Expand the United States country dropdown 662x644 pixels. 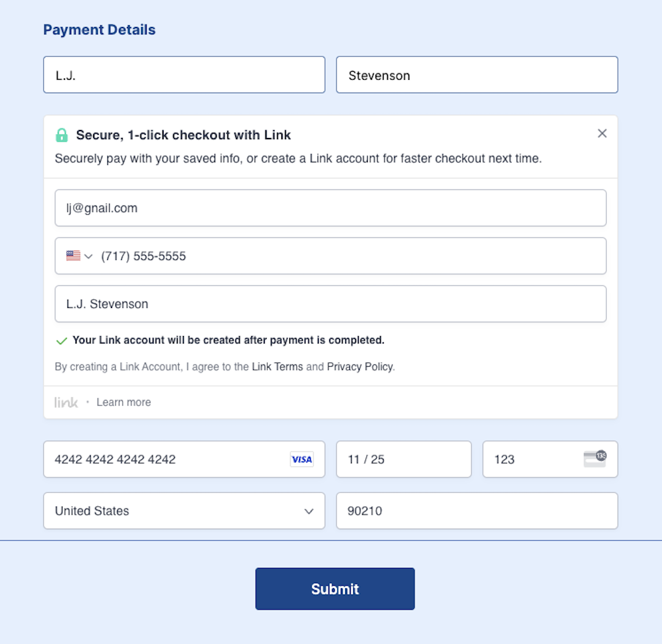309,511
